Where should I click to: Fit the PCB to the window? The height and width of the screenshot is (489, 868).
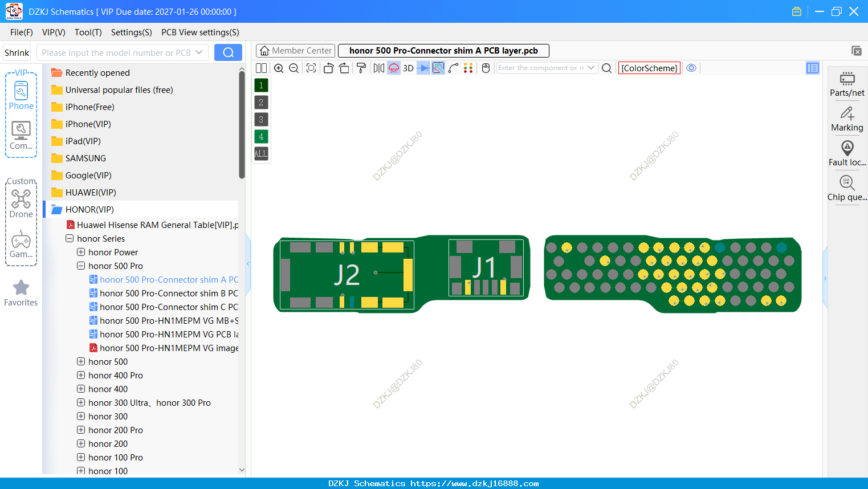coord(311,68)
